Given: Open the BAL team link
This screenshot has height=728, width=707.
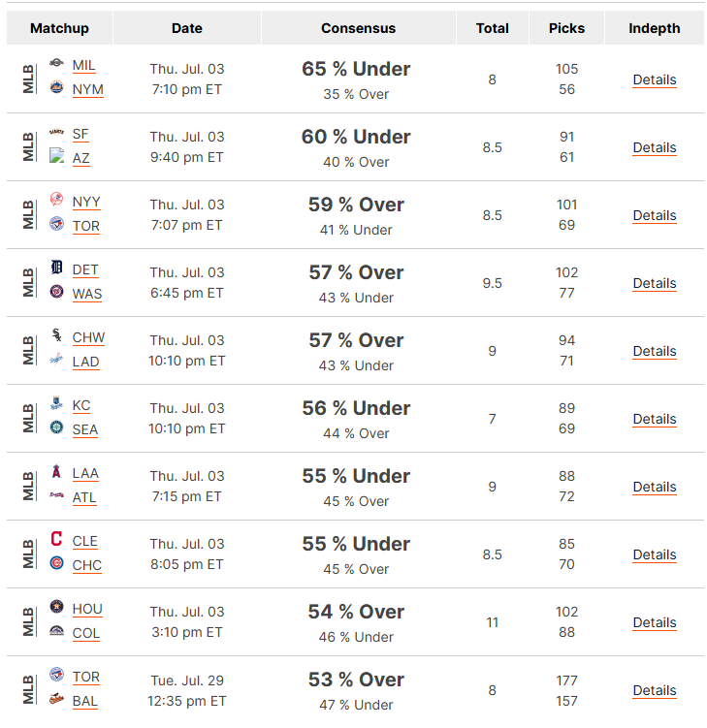Looking at the screenshot, I should tap(85, 702).
